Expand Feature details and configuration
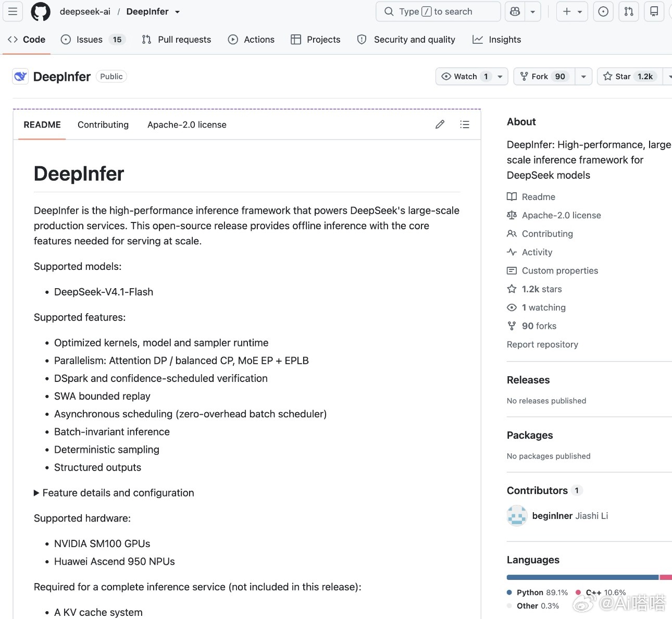672x619 pixels. pos(114,493)
